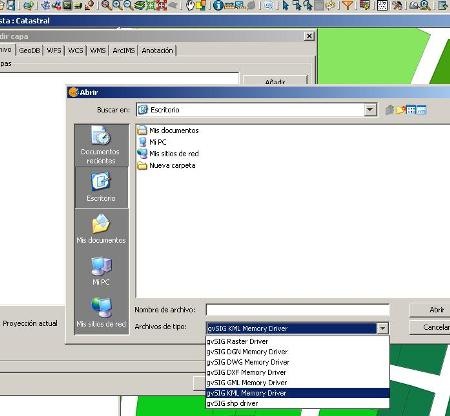The image size is (450, 416).
Task: Activate the zoom out magnifier tool
Action: point(128,5)
